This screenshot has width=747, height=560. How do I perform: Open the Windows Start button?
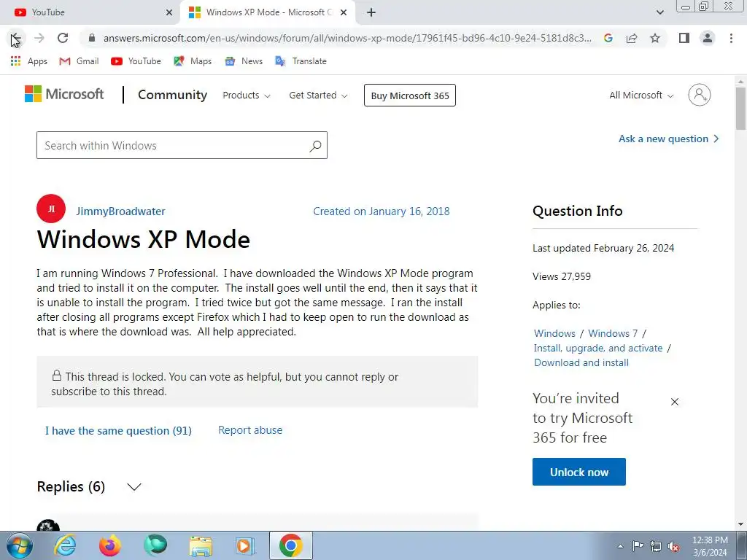click(20, 545)
